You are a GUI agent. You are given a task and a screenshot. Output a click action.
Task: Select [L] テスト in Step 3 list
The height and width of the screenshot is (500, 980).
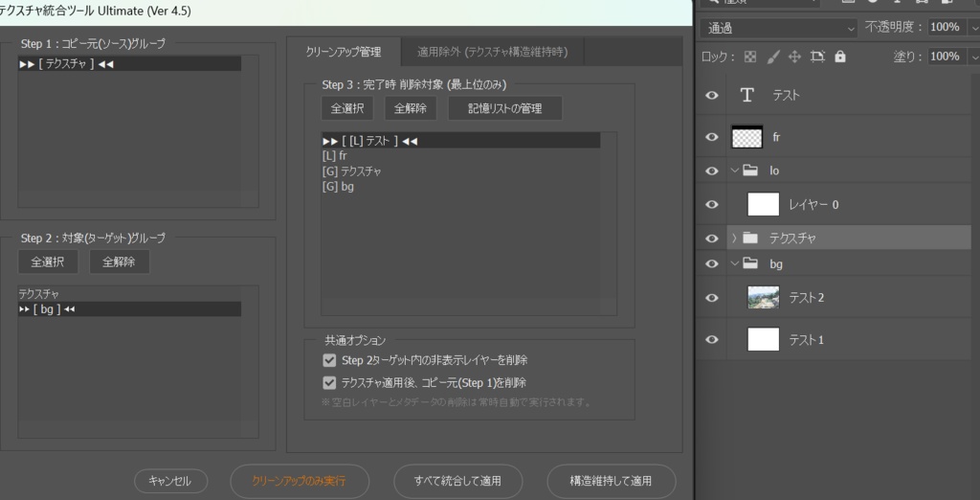click(460, 141)
